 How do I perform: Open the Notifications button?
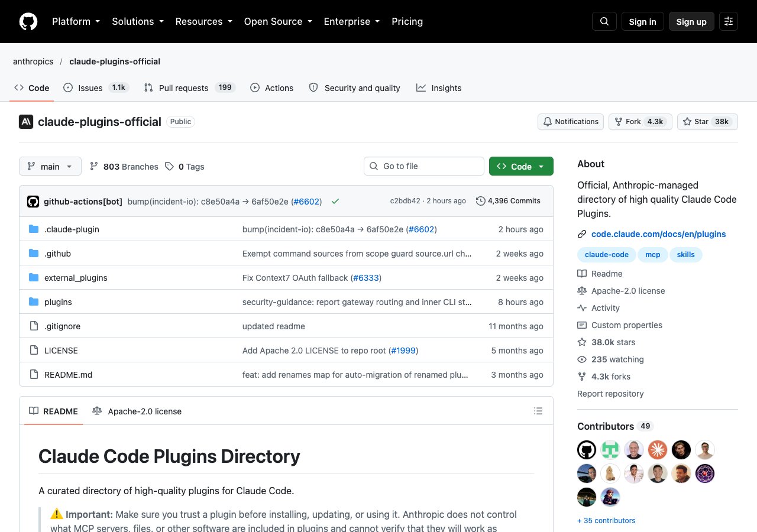coord(571,122)
